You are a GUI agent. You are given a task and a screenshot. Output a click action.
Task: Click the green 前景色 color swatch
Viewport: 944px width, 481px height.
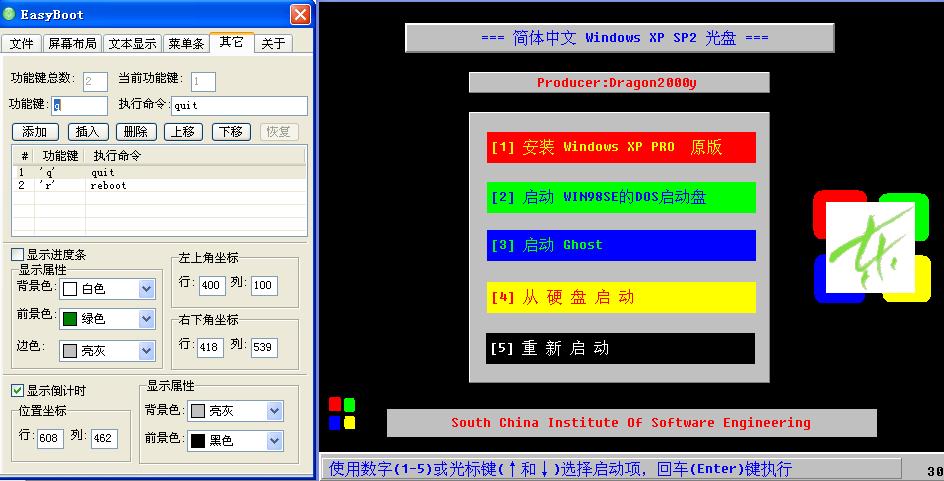[x=70, y=318]
